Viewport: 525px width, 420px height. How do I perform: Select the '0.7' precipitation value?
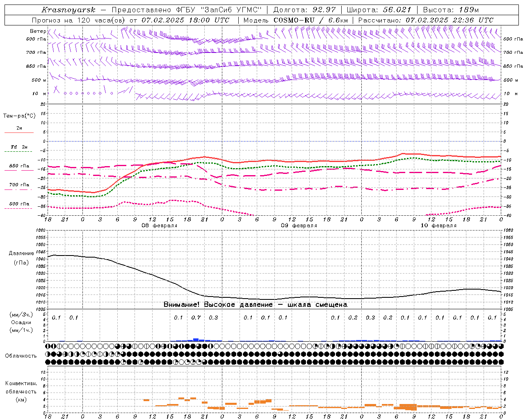196,317
